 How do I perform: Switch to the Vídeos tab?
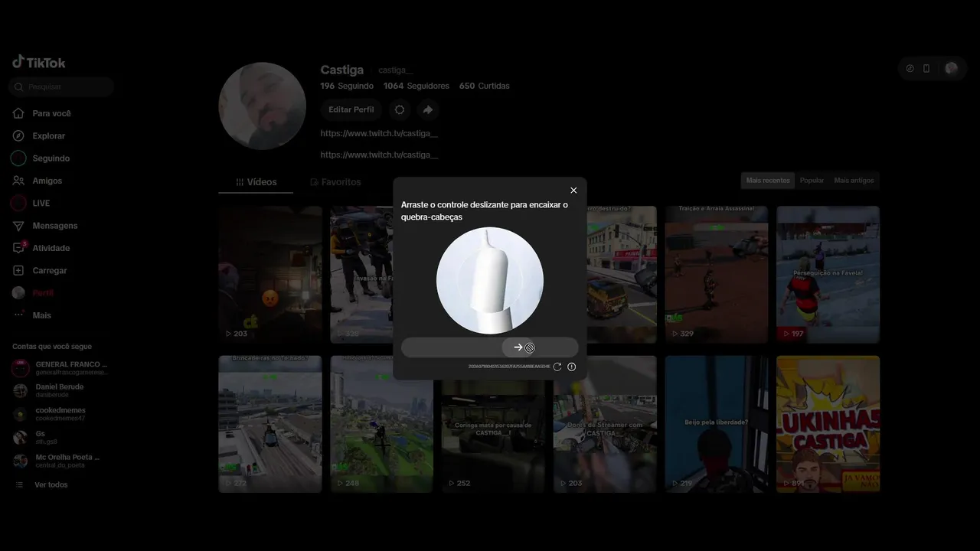256,182
